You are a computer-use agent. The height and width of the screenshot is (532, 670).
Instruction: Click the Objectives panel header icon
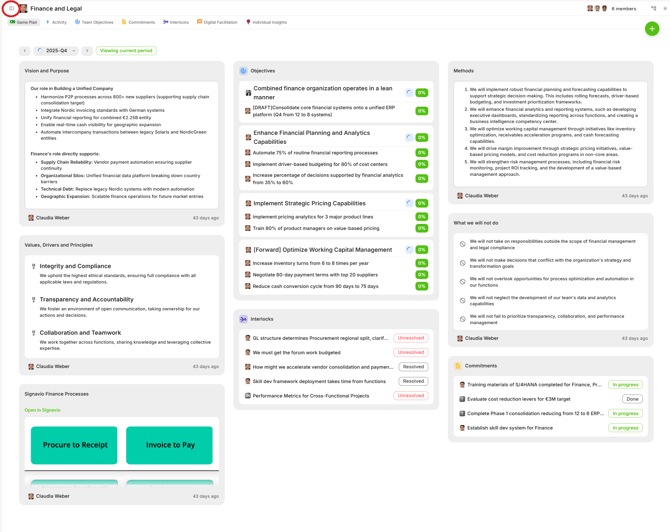243,71
